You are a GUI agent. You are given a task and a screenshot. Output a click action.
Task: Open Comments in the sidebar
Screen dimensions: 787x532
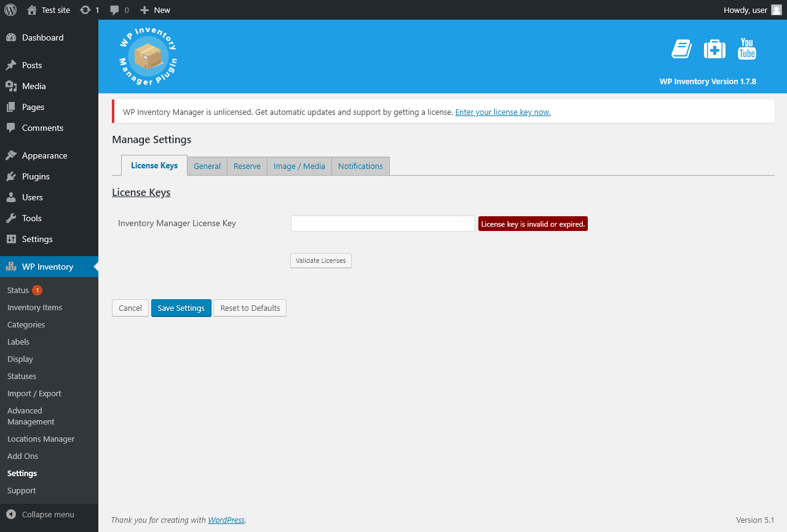click(x=49, y=128)
